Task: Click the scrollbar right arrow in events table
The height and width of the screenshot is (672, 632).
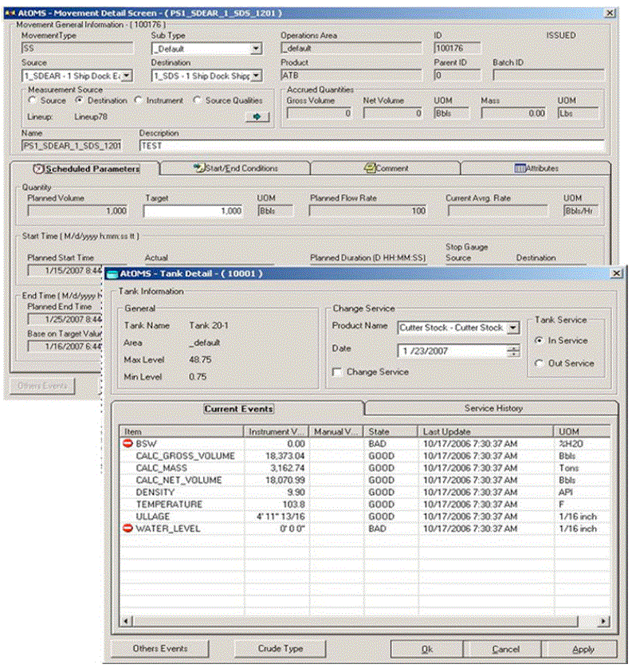Action: tap(603, 620)
